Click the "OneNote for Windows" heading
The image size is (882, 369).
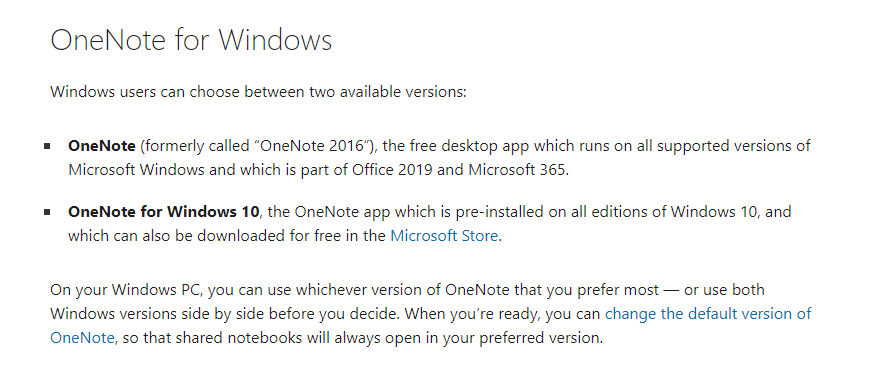pyautogui.click(x=191, y=40)
